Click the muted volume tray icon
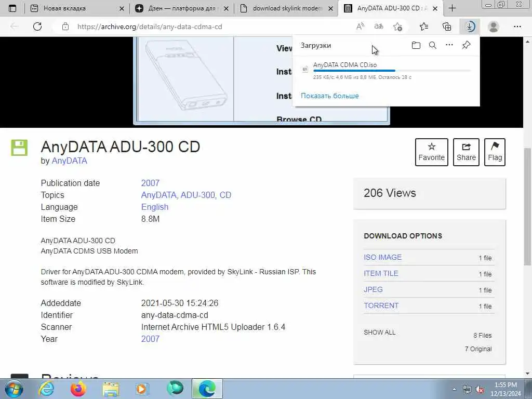The height and width of the screenshot is (399, 532). tap(480, 390)
